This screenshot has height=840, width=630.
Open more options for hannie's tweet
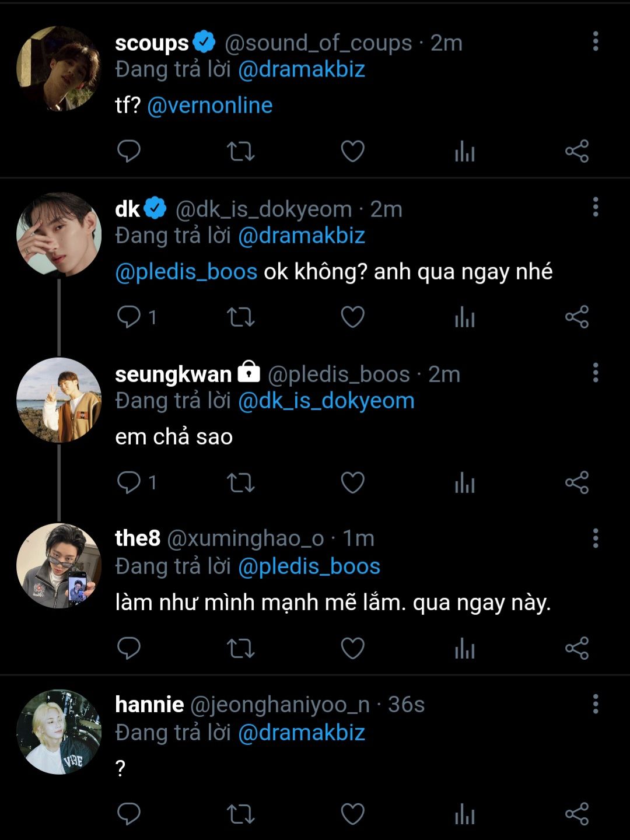tap(595, 704)
